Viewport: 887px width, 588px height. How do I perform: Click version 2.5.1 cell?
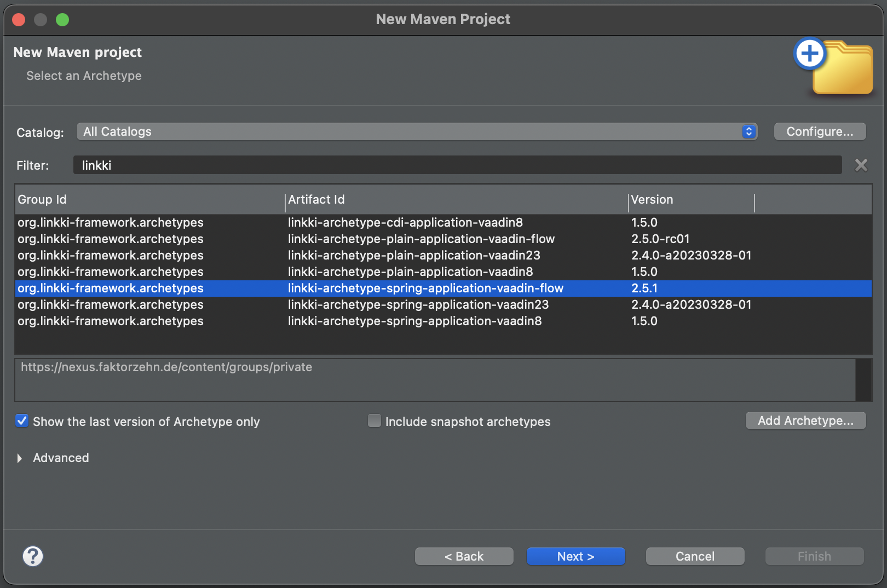pos(644,288)
